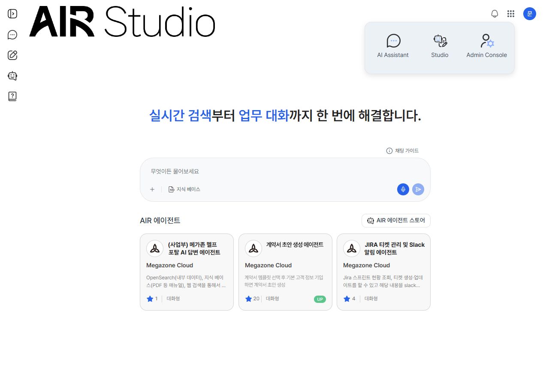The height and width of the screenshot is (392, 549).
Task: Click the blue 문 profile avatar
Action: click(x=530, y=13)
